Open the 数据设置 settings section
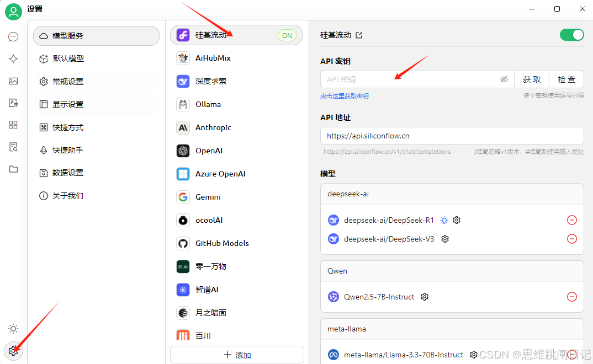Image resolution: width=593 pixels, height=364 pixels. click(97, 173)
